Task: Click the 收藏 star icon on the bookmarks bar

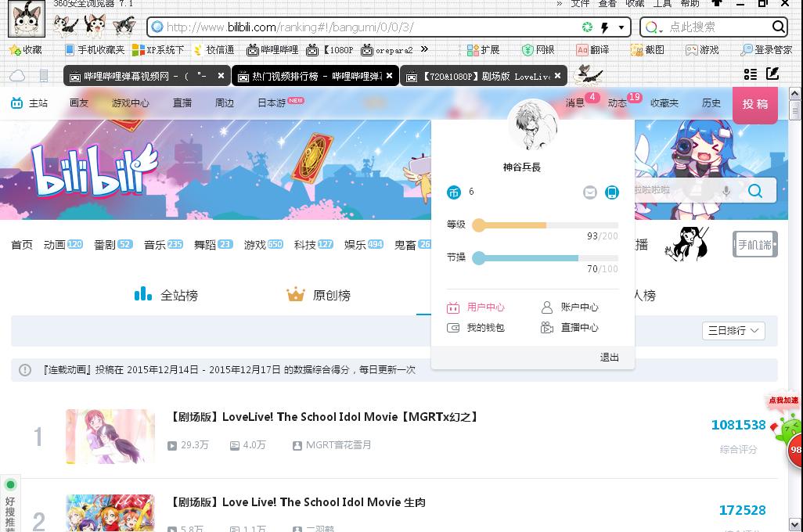Action: tap(15, 49)
